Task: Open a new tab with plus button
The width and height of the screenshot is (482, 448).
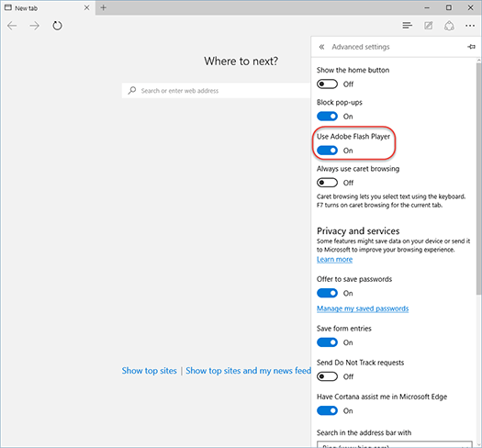Action: [x=103, y=7]
